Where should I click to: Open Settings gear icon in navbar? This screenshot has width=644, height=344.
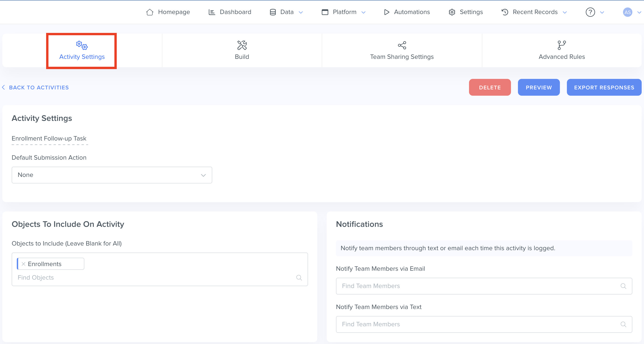pos(452,12)
